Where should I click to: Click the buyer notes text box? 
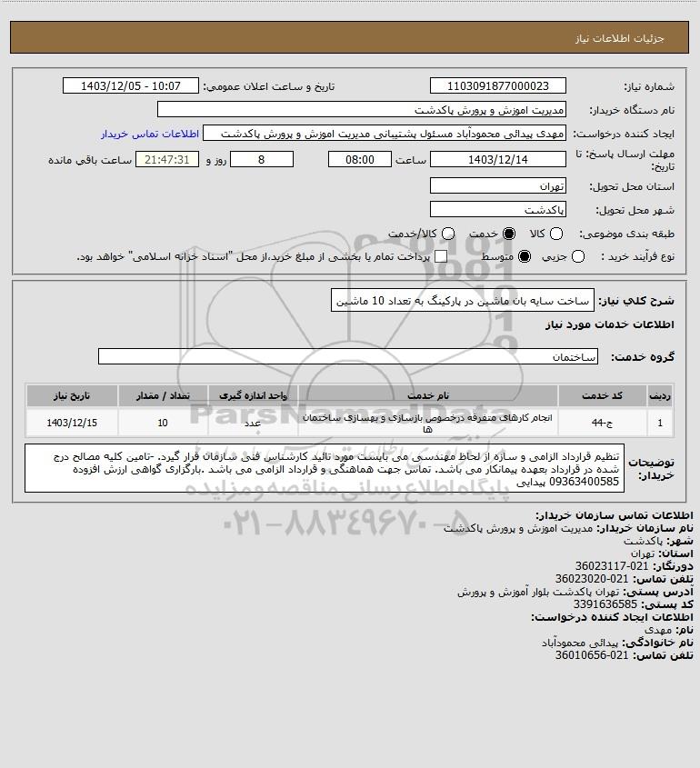325,468
